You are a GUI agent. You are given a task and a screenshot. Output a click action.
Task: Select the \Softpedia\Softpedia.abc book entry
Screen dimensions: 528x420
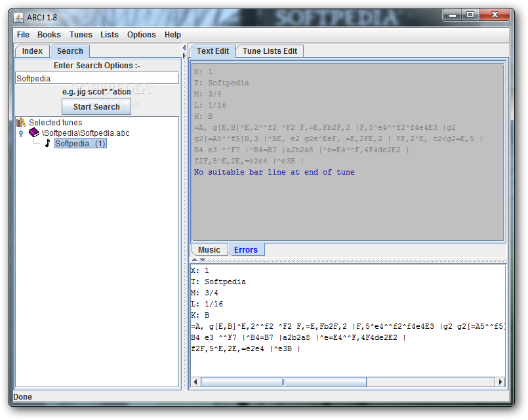(85, 133)
